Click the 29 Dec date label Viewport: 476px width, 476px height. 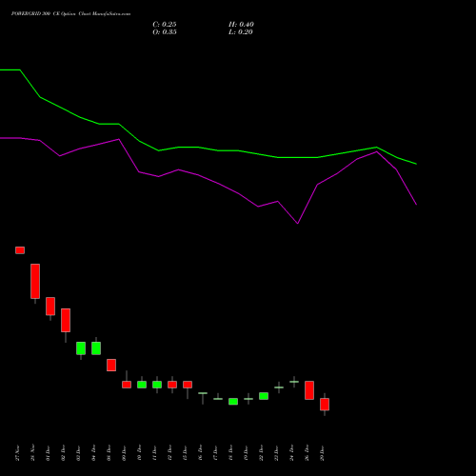click(x=323, y=453)
